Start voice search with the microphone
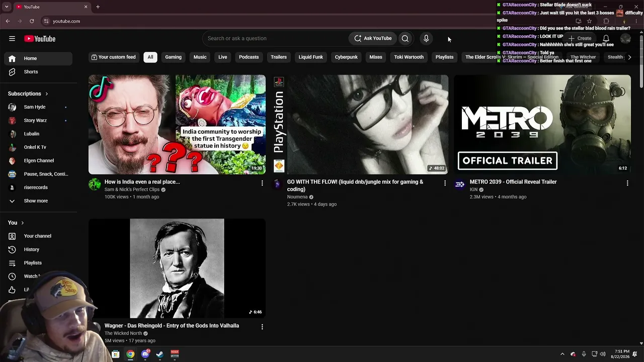Screen dimensions: 644x362 pyautogui.click(x=426, y=38)
